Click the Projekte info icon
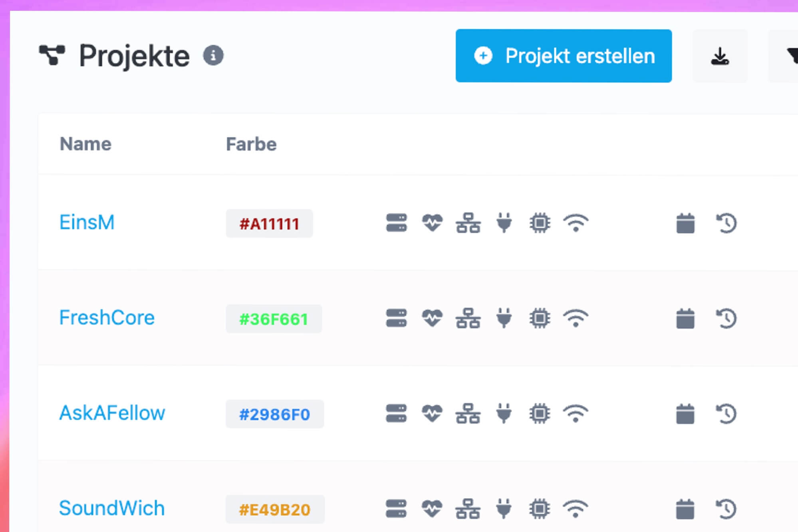Image resolution: width=798 pixels, height=532 pixels. point(213,56)
